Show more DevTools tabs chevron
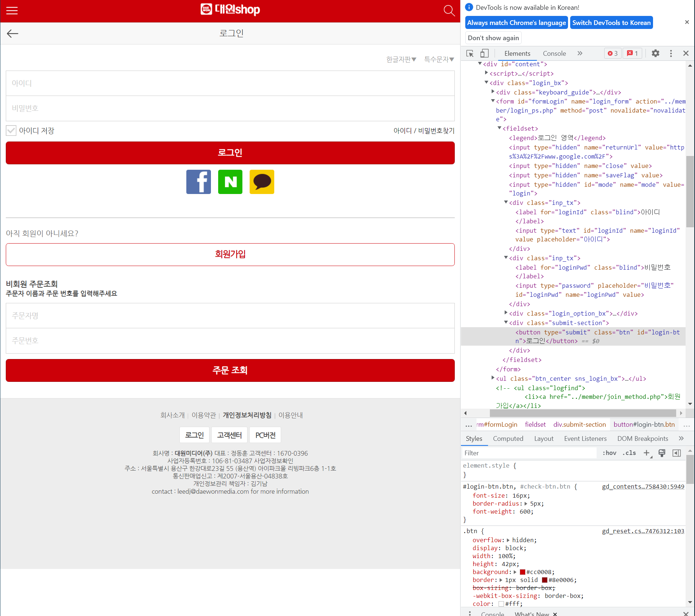The width and height of the screenshot is (695, 616). click(580, 53)
